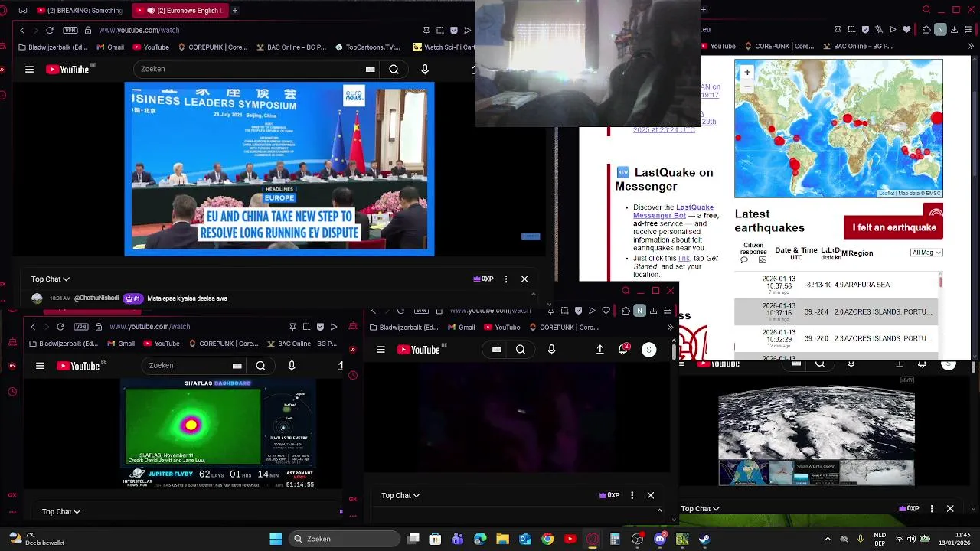
Task: Toggle VPN badge in 3I/ATLAS window
Action: 81,327
